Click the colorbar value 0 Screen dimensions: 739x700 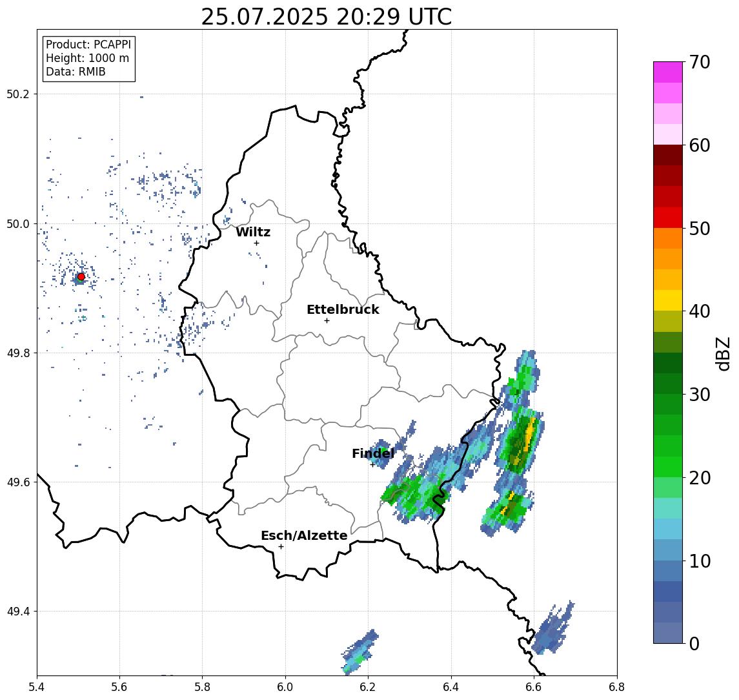click(x=694, y=643)
